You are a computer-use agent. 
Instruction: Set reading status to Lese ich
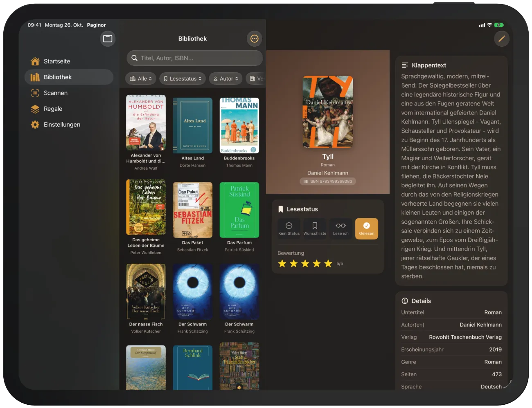340,229
